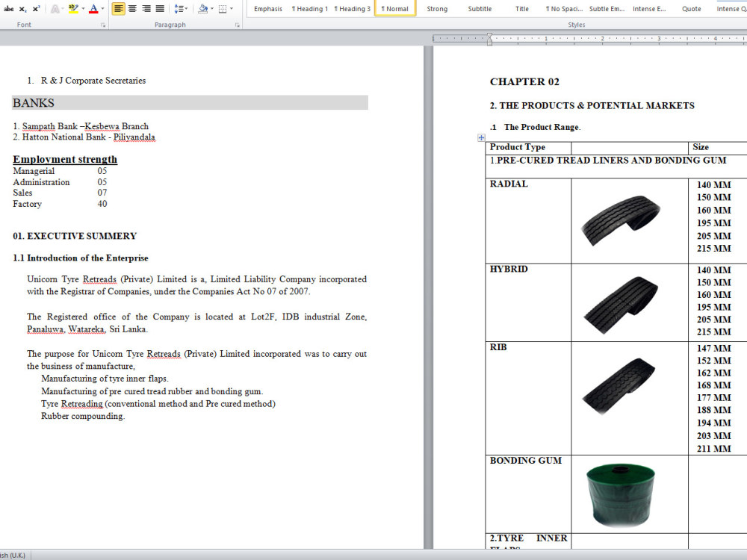The width and height of the screenshot is (747, 560).
Task: Click the 'CHAPTER 02' heading
Action: coord(524,82)
